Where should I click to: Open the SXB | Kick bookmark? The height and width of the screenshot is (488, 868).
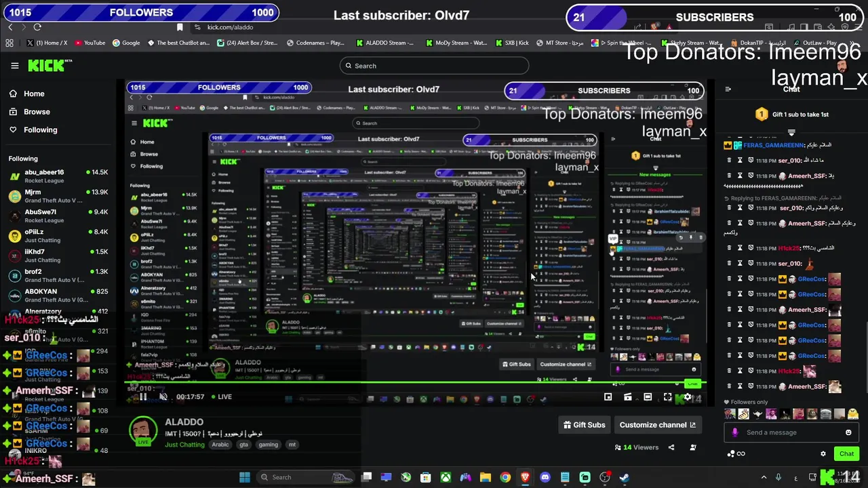(512, 43)
